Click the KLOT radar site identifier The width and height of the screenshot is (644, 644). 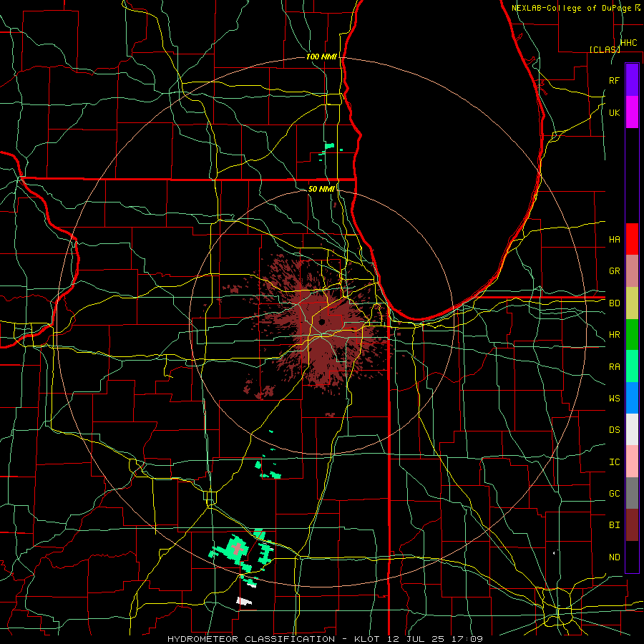coord(368,639)
